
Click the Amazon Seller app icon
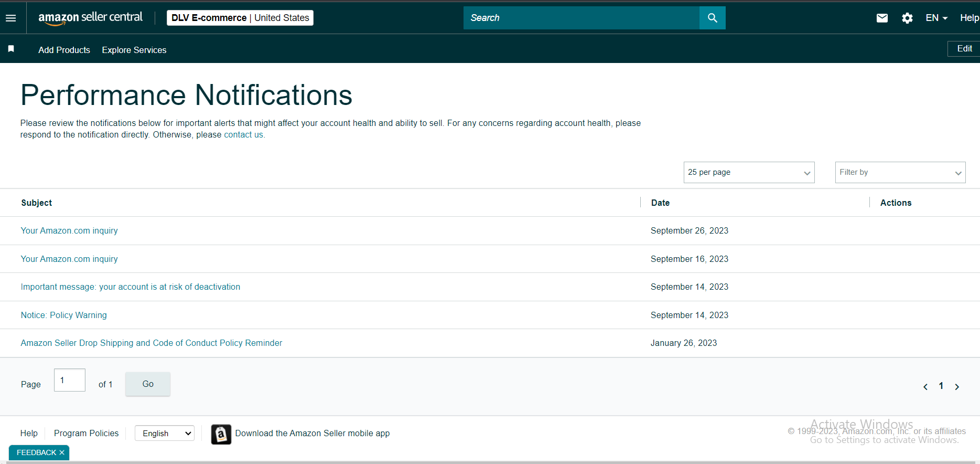(x=221, y=434)
